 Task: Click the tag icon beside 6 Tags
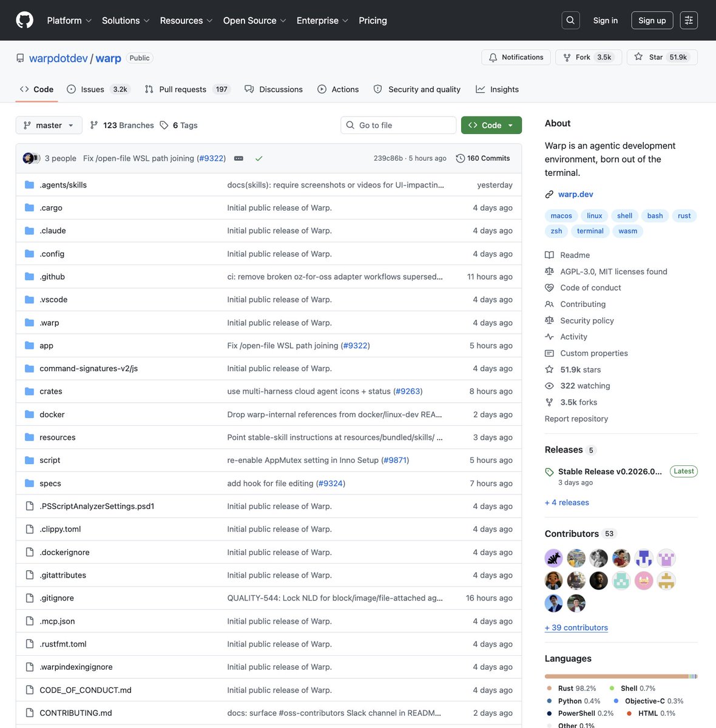coord(164,125)
